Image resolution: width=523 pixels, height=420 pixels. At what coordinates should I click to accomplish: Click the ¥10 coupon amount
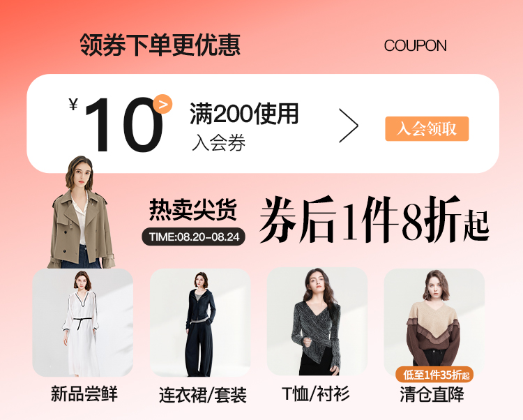[116, 124]
